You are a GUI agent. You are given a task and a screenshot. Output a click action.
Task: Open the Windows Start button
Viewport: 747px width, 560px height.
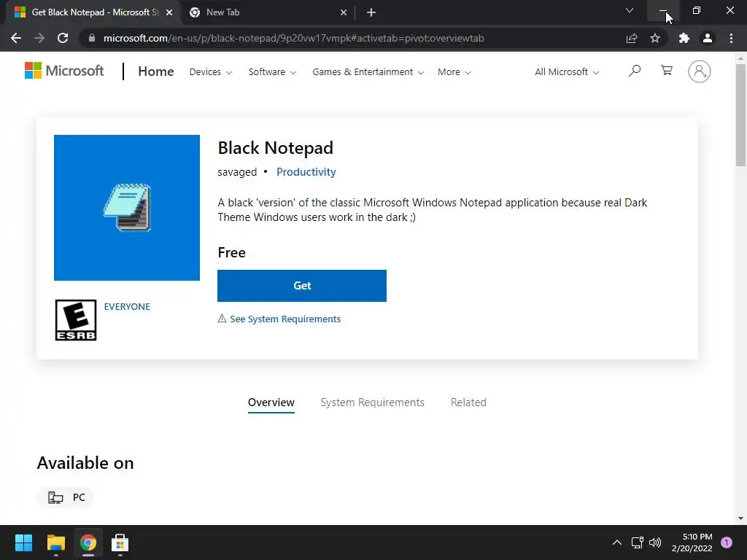click(23, 542)
